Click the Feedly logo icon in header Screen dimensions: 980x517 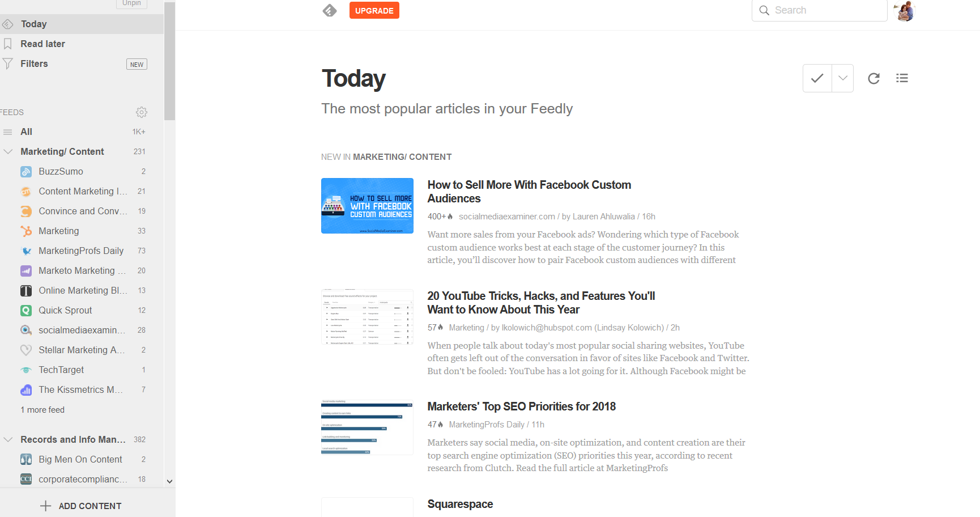click(x=330, y=10)
